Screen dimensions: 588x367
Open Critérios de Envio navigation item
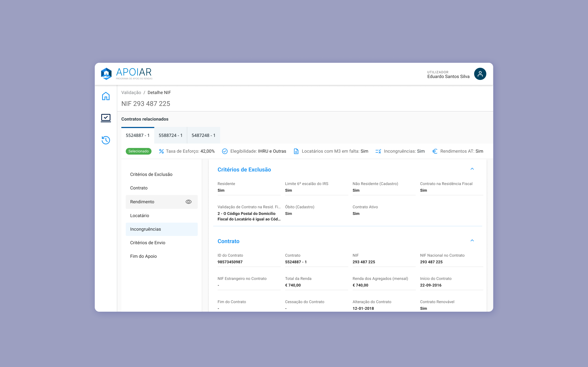pyautogui.click(x=148, y=243)
